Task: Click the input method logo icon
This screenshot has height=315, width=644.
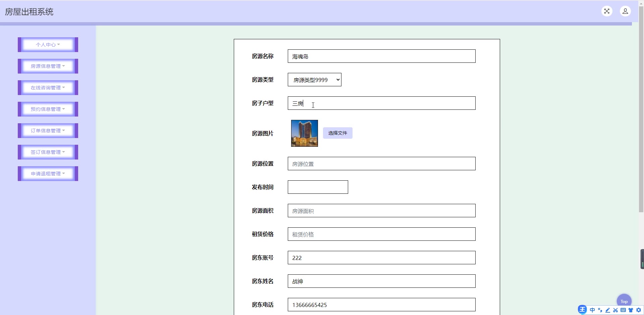Action: click(582, 310)
